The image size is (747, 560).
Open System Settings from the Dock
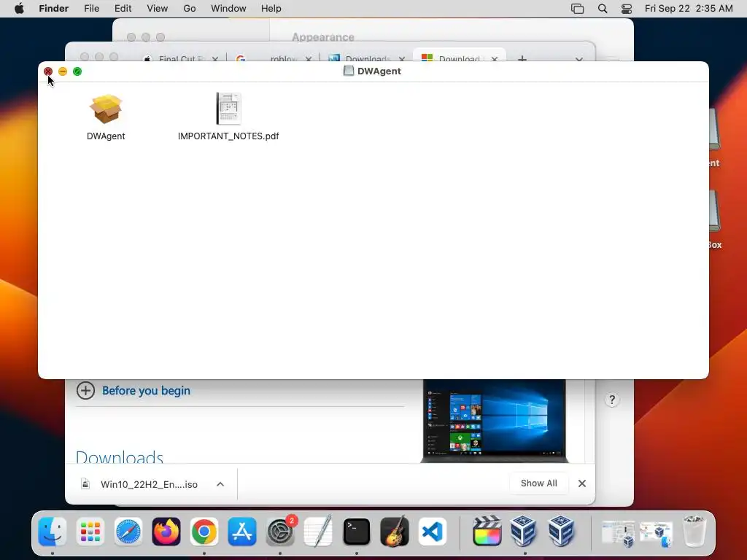(x=280, y=532)
